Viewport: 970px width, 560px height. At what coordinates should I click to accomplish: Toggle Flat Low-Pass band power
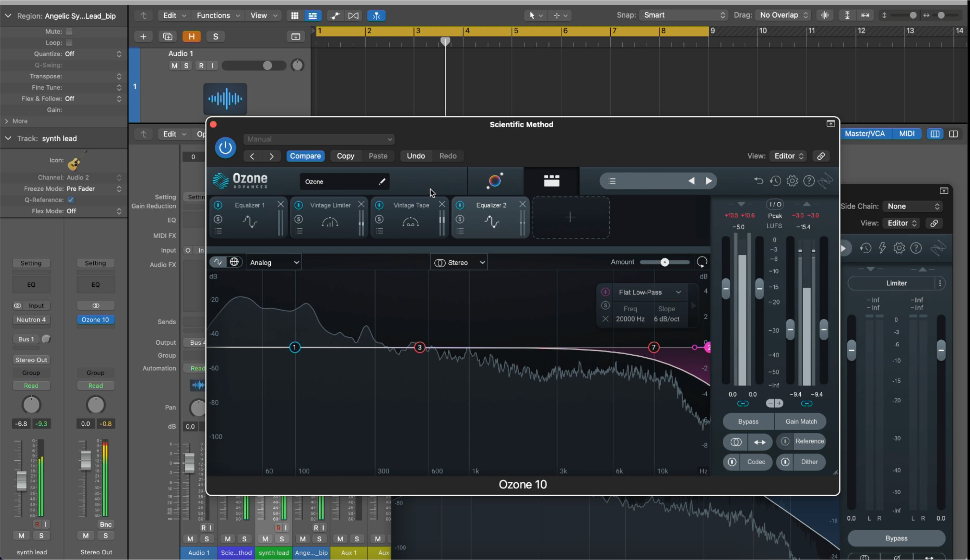605,292
